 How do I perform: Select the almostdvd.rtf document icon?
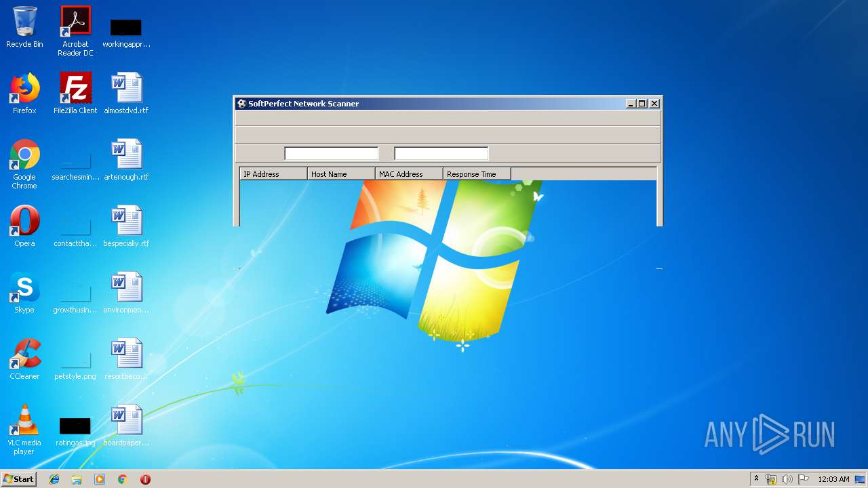pos(126,94)
